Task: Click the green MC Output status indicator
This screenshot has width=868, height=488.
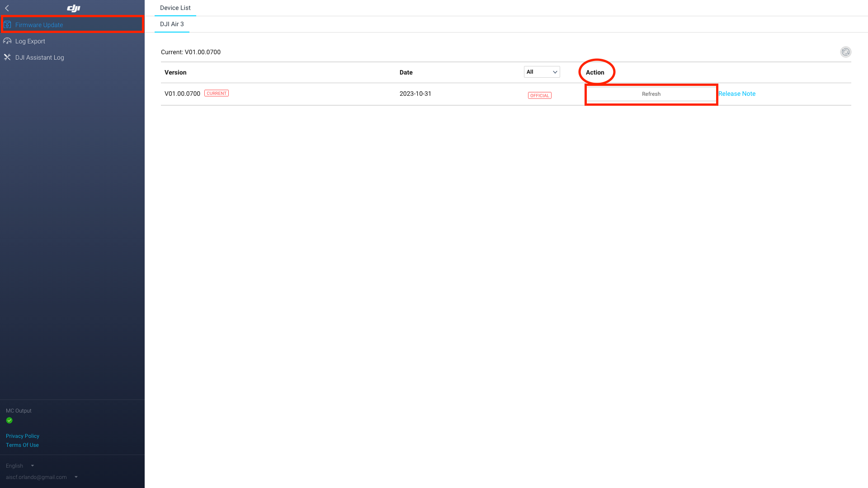Action: (x=9, y=421)
